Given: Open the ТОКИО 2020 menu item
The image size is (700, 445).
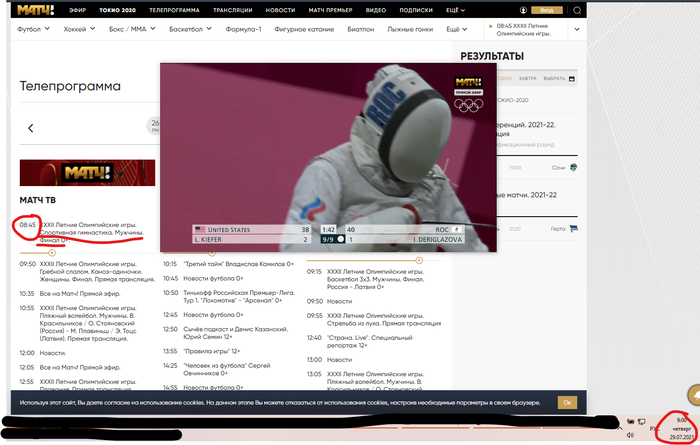Looking at the screenshot, I should tap(117, 10).
